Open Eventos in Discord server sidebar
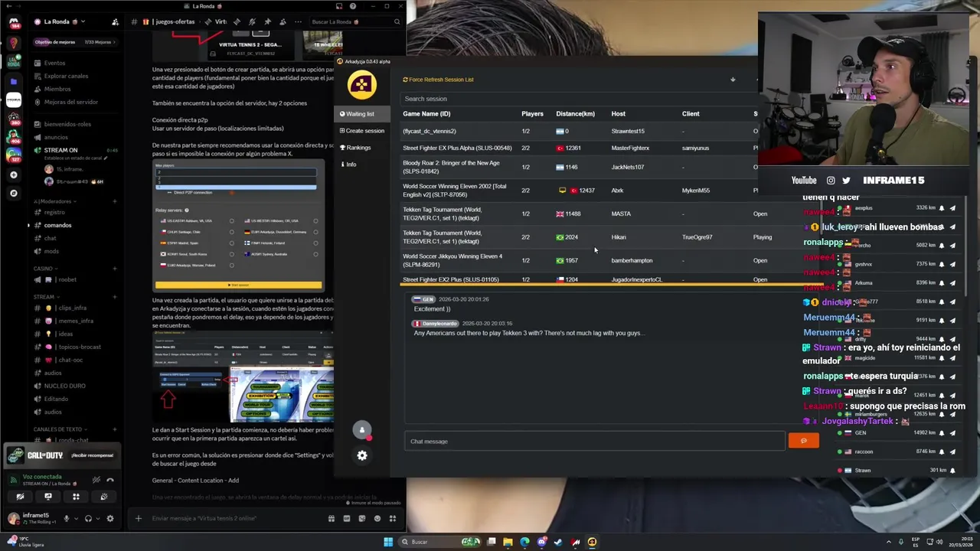The image size is (980, 551). (54, 63)
